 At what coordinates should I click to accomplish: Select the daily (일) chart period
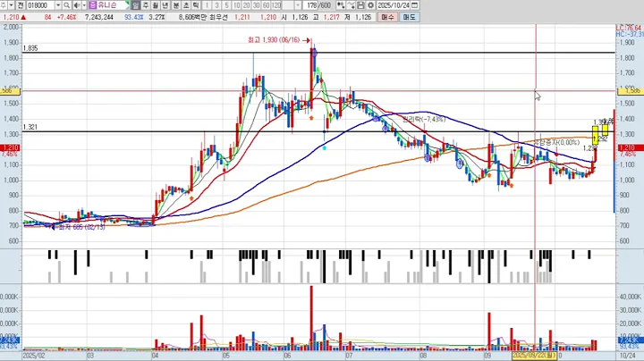[x=136, y=5]
